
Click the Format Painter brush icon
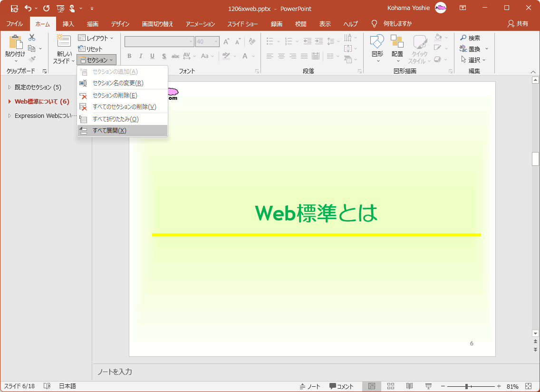point(32,59)
